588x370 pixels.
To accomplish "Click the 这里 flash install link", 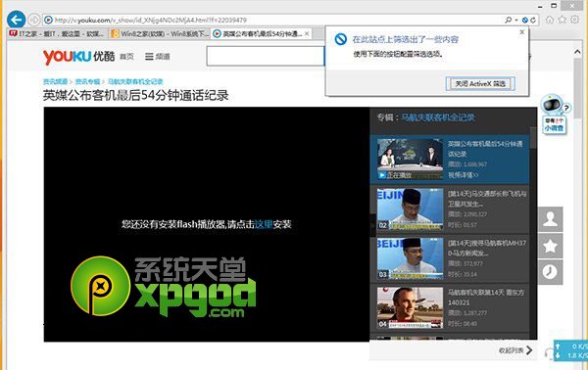I will [264, 224].
